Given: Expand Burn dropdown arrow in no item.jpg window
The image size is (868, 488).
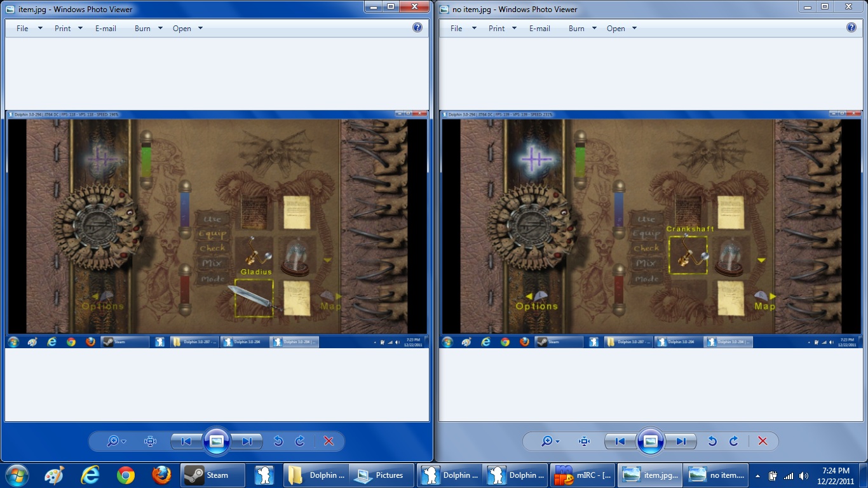Looking at the screenshot, I should (x=594, y=29).
